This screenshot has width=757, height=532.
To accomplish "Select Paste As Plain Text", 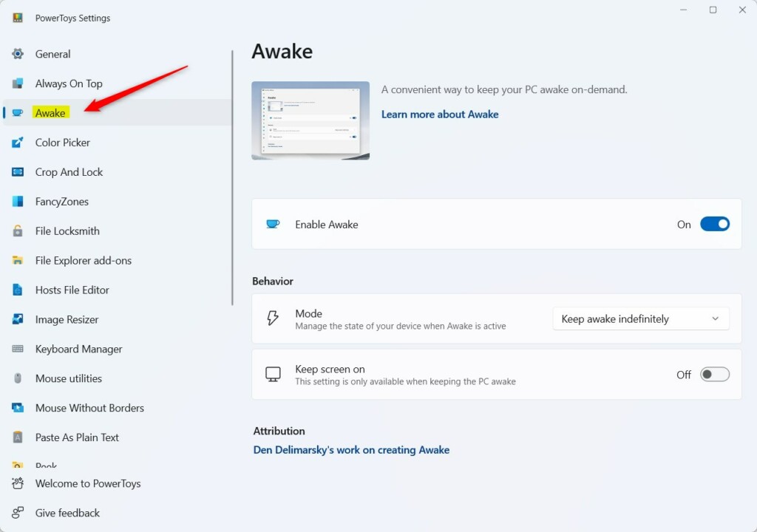I will 118,437.
